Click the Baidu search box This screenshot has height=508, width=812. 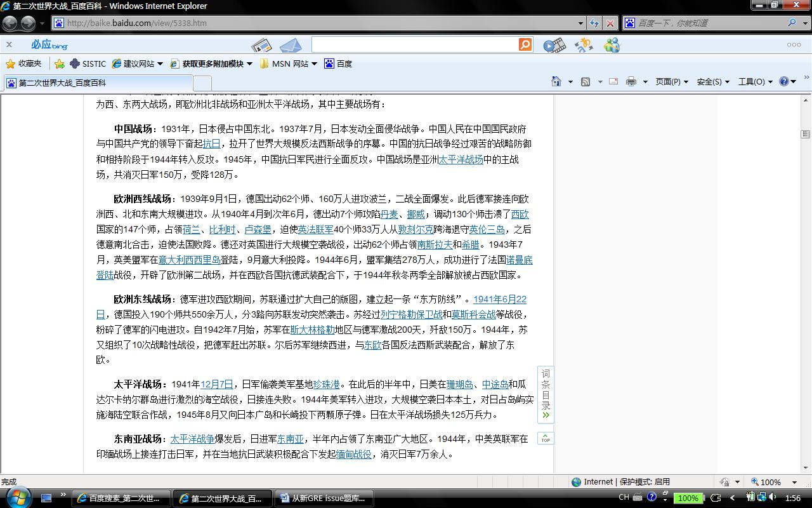709,23
